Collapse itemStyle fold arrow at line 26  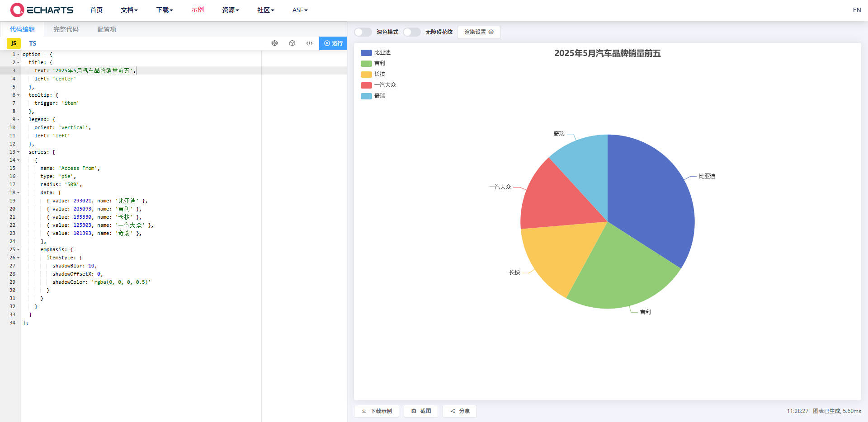18,258
